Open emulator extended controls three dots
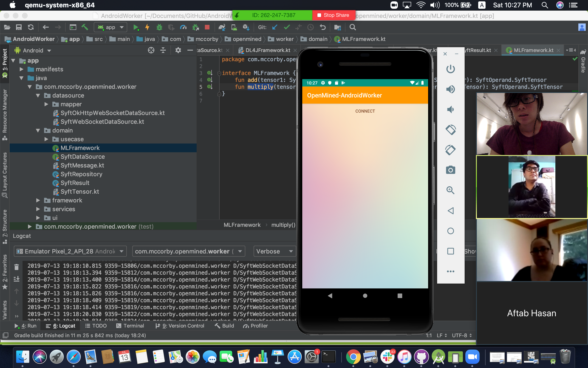 coord(450,271)
